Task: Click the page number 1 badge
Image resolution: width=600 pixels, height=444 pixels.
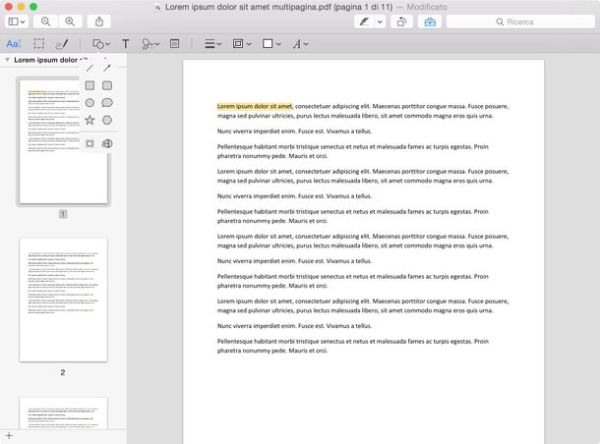Action: click(x=63, y=214)
